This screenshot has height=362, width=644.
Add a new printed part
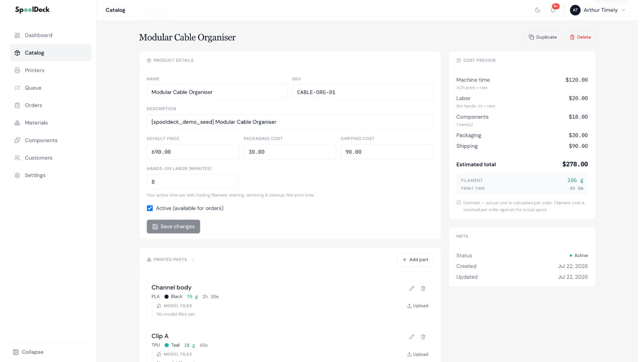click(415, 259)
